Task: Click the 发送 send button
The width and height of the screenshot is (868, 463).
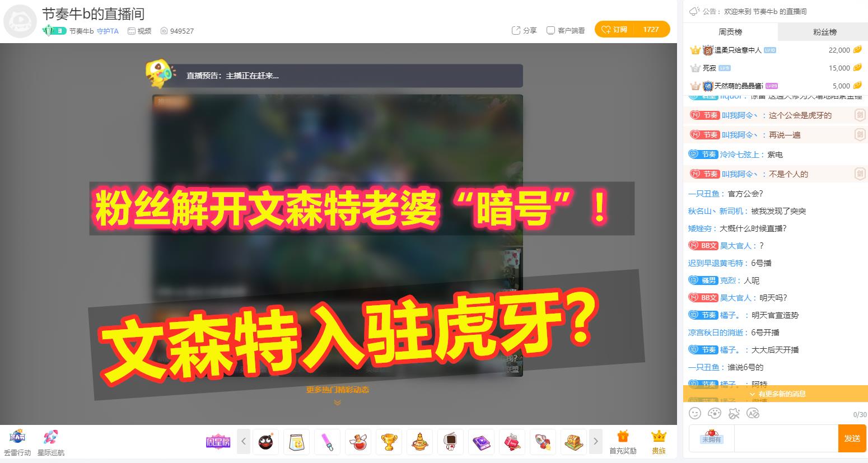Action: click(x=852, y=438)
